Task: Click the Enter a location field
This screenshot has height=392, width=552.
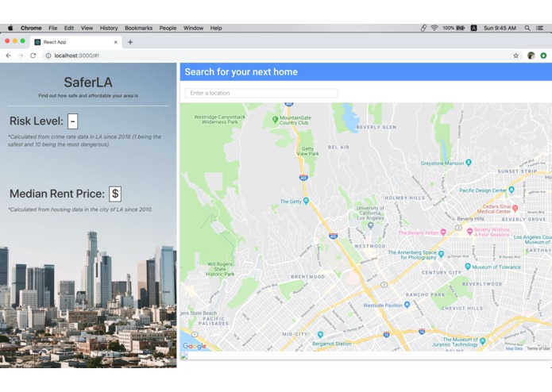Action: click(x=261, y=93)
